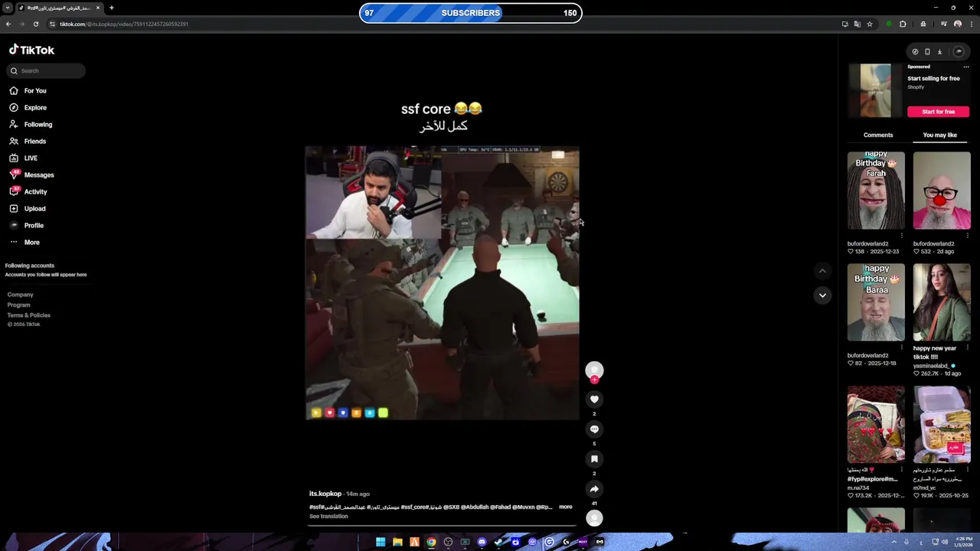The width and height of the screenshot is (980, 551).
Task: Open the Chrome profile avatar
Action: (957, 24)
